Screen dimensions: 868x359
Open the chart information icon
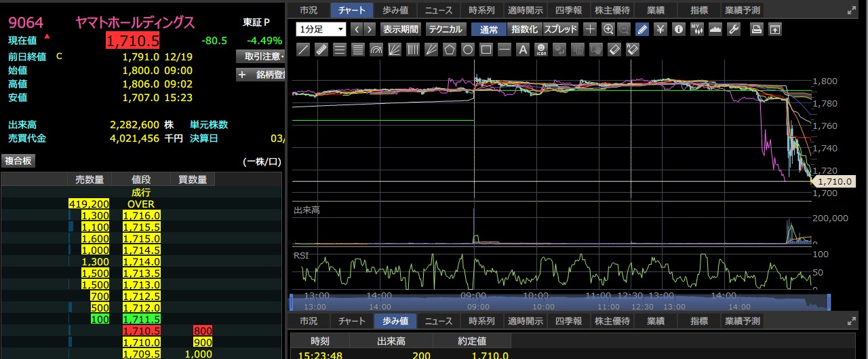coord(679,29)
